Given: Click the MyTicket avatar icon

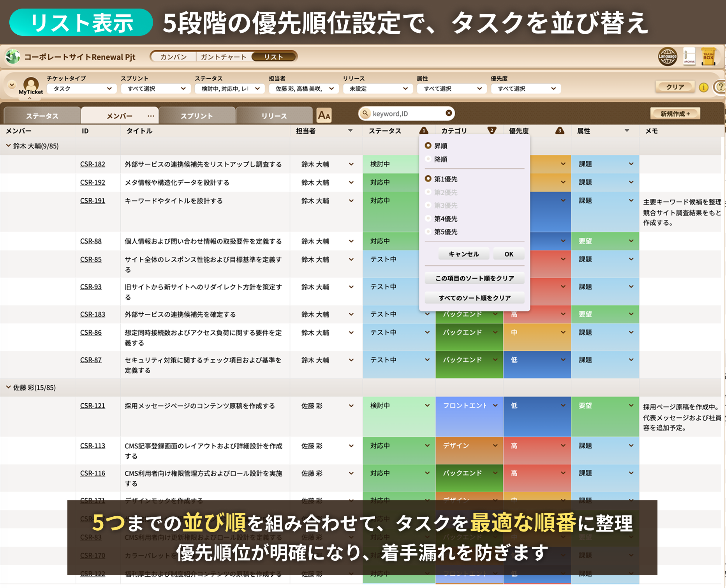Looking at the screenshot, I should tap(31, 86).
